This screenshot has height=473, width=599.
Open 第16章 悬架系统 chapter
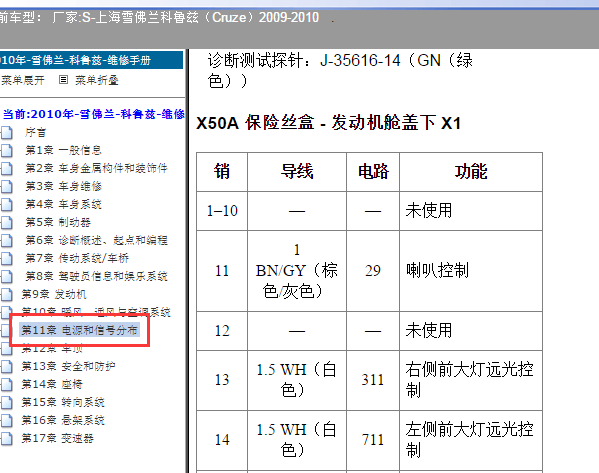click(63, 420)
